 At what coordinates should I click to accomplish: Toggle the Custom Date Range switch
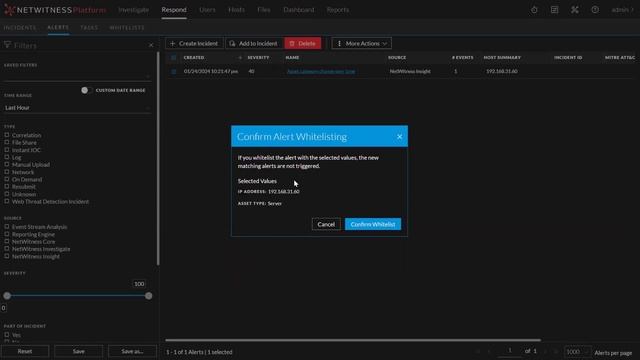[86, 90]
